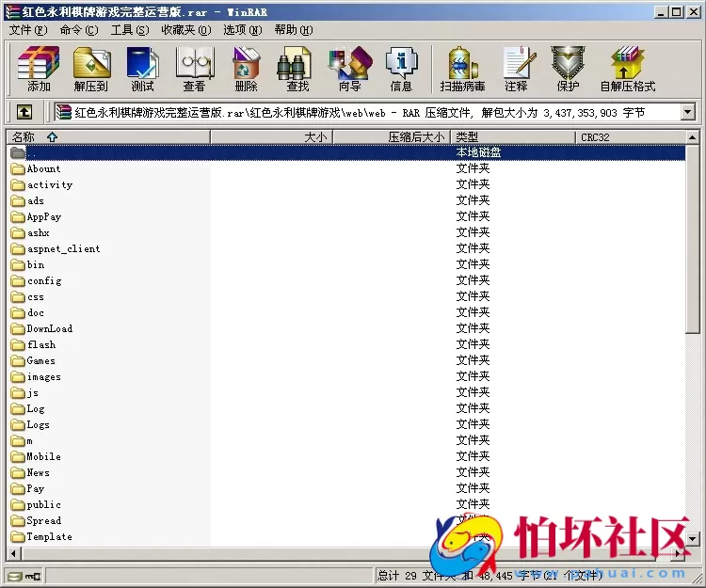Click the drive icon in status bar
The width and height of the screenshot is (706, 588).
(x=15, y=577)
